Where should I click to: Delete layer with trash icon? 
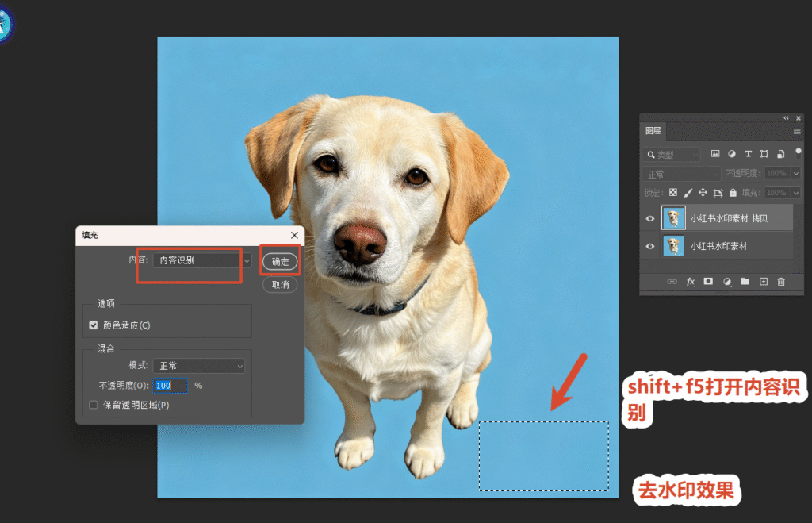[781, 282]
